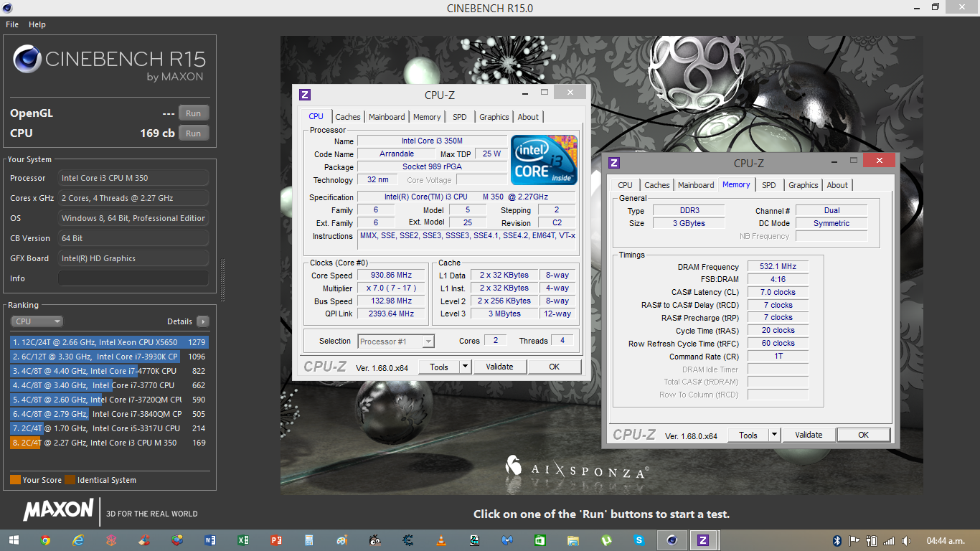Click the Core Speed value 930.86 MHz
This screenshot has width=980, height=551.
pos(392,275)
